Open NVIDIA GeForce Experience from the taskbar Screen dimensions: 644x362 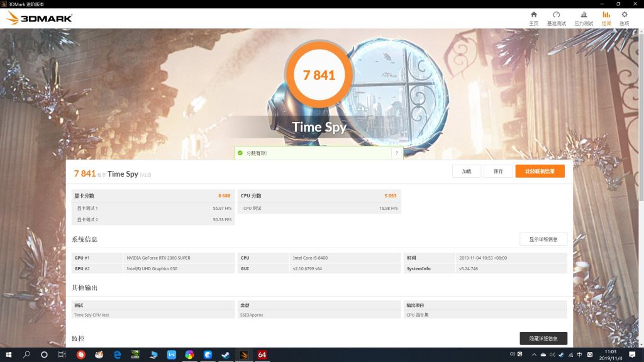point(135,354)
